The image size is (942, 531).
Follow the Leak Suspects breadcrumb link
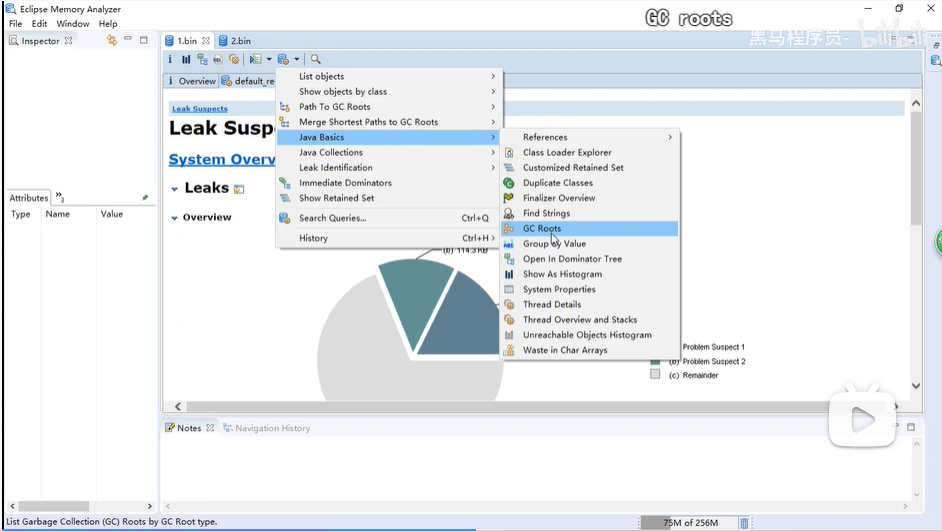click(199, 109)
